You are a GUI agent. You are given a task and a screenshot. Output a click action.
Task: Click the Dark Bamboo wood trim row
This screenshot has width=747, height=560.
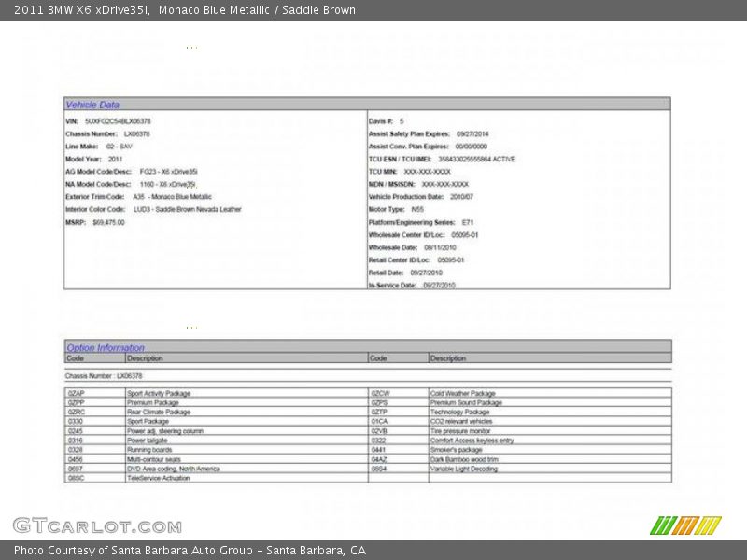[464, 459]
